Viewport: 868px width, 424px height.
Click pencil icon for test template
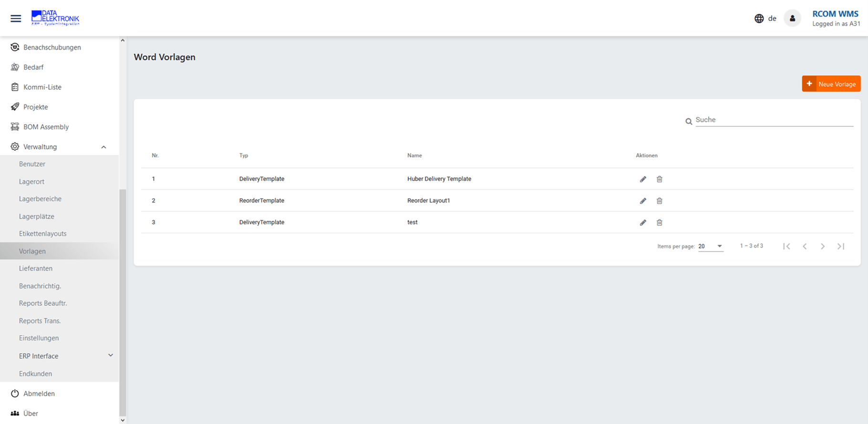point(643,223)
